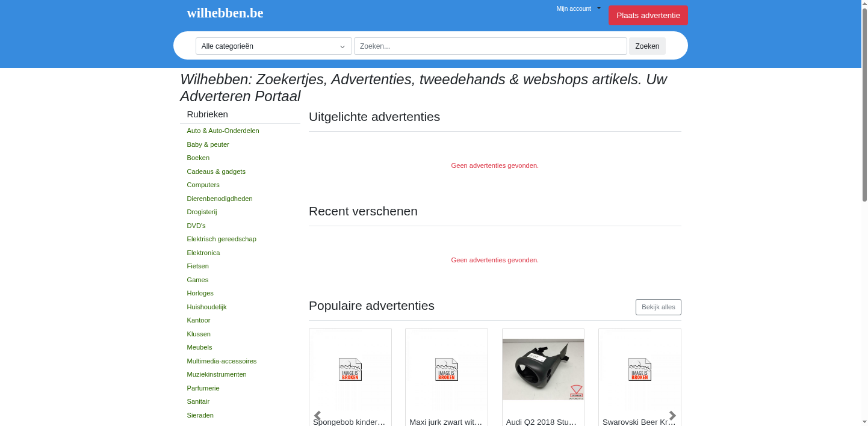This screenshot has height=426, width=868.
Task: Select the Sieraden rubriek
Action: click(200, 415)
